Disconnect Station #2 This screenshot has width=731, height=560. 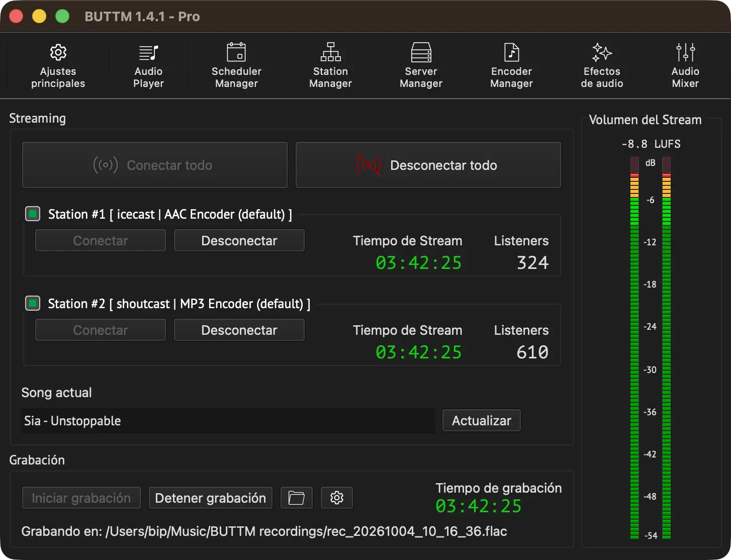click(239, 330)
